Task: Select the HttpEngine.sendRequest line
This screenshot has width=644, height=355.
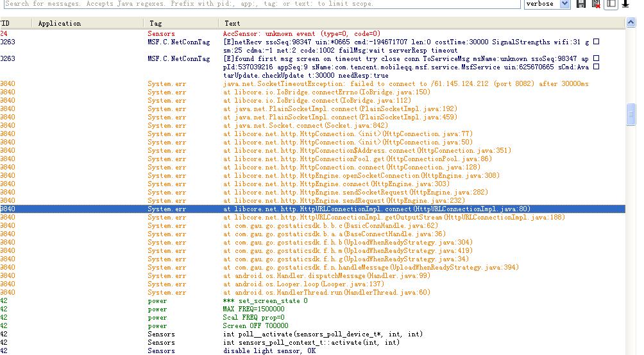Action: (312, 200)
